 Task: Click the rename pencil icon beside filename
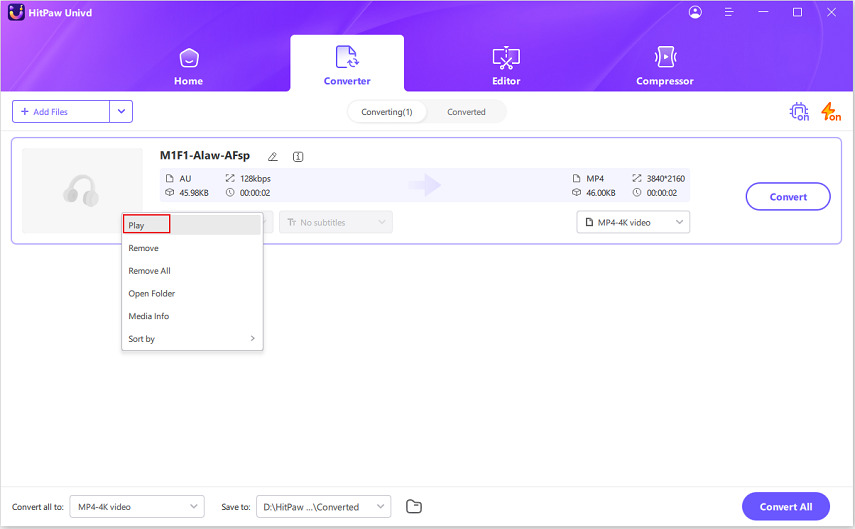pos(273,157)
